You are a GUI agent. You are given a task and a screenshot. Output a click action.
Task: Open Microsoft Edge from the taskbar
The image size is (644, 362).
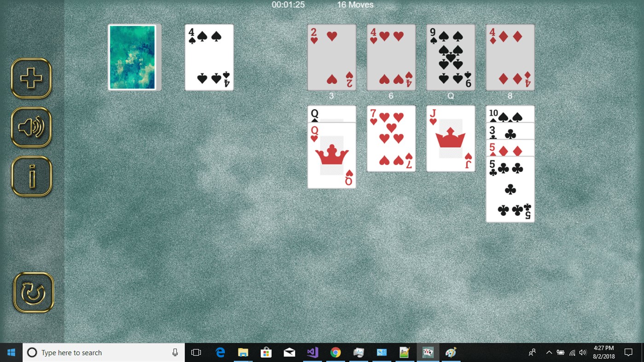click(x=220, y=352)
